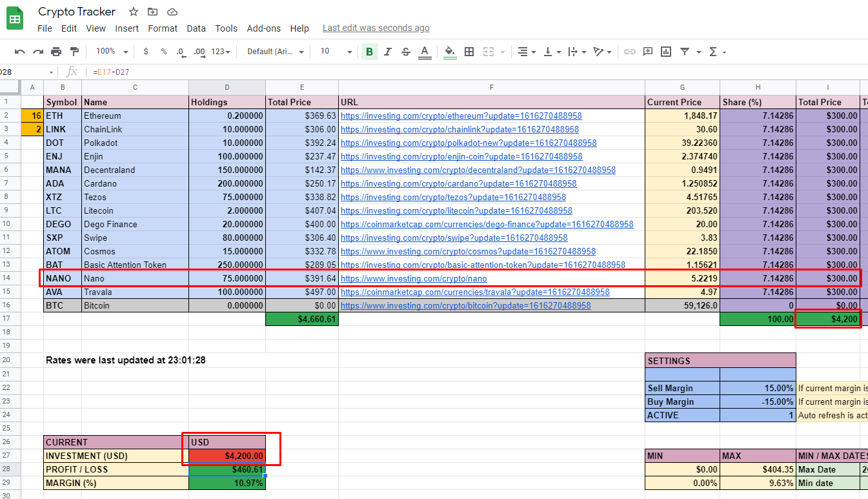
Task: Create a filter
Action: point(685,52)
